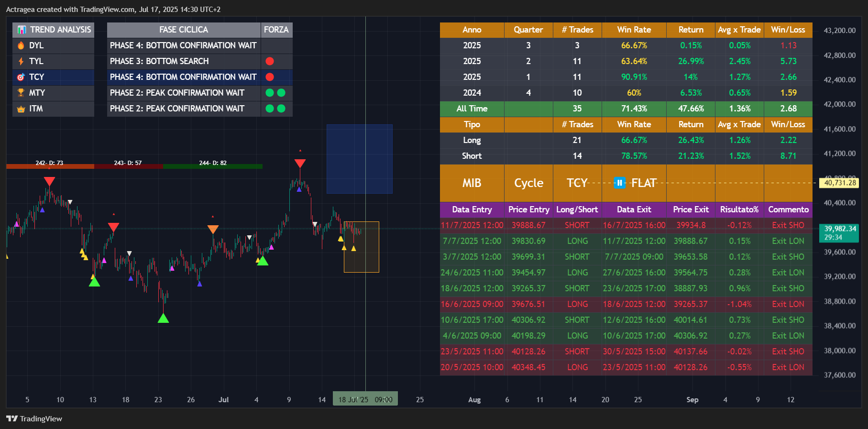The height and width of the screenshot is (429, 868).
Task: Click the 40348.45 price entry cell
Action: 528,367
